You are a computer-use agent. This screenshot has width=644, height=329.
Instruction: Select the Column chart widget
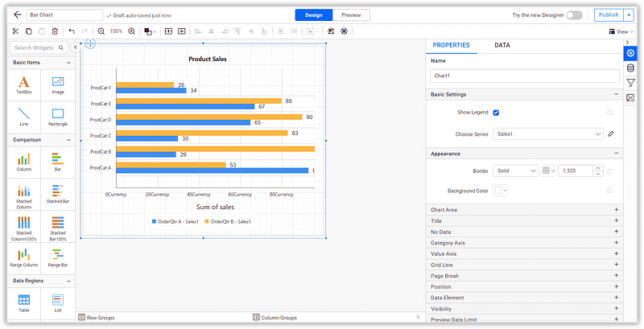pyautogui.click(x=24, y=162)
